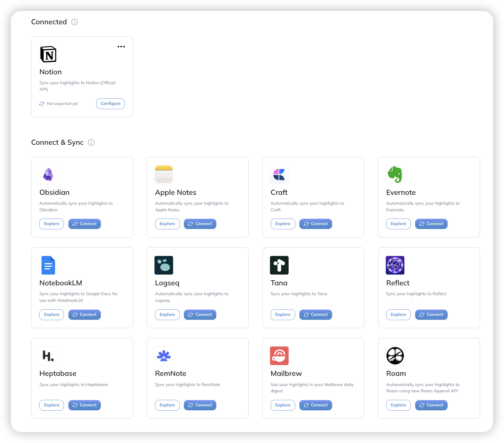Click the Evernote card title
Viewport: 504px width, 443px height.
pyautogui.click(x=401, y=192)
